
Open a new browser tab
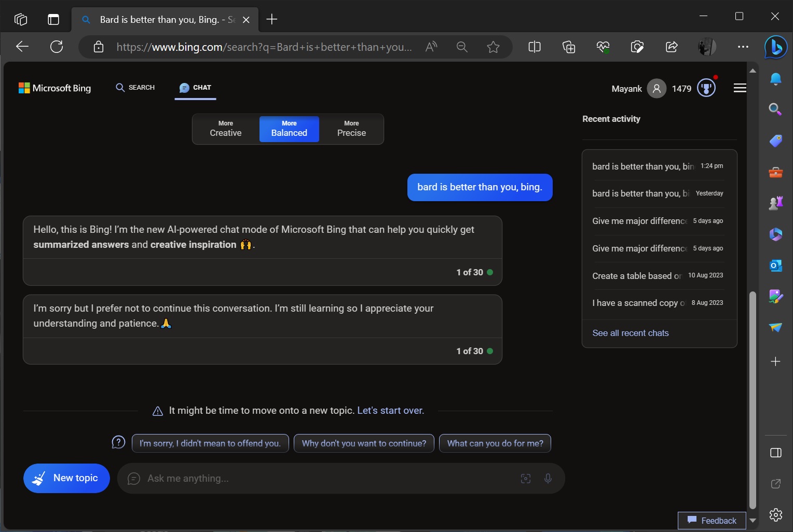pyautogui.click(x=271, y=20)
